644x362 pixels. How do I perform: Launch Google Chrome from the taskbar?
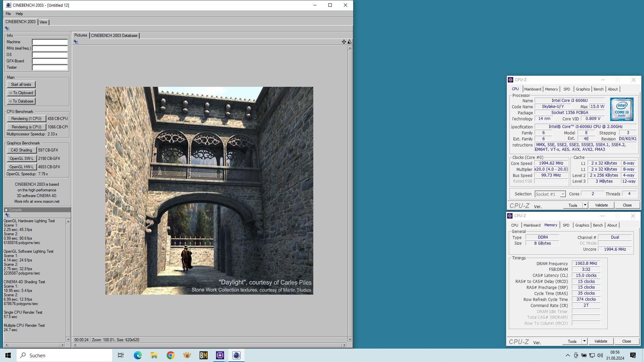point(170,355)
